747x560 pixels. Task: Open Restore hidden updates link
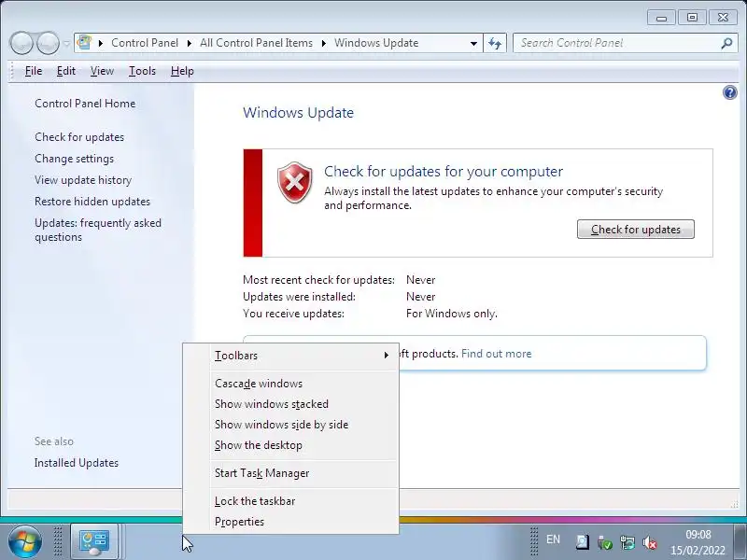click(x=92, y=202)
